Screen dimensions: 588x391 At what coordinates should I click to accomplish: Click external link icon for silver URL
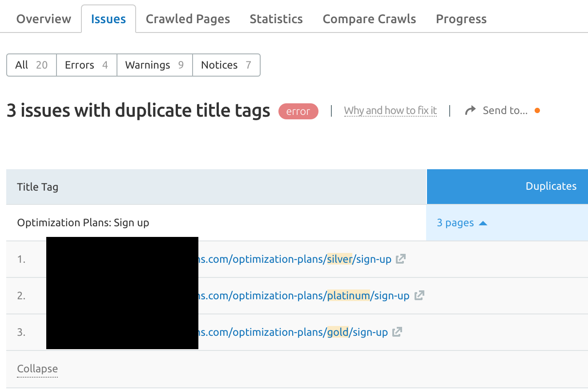[401, 259]
